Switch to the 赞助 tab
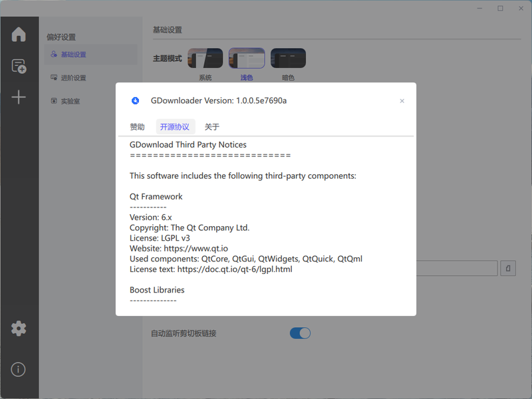Image resolution: width=532 pixels, height=399 pixels. (138, 127)
